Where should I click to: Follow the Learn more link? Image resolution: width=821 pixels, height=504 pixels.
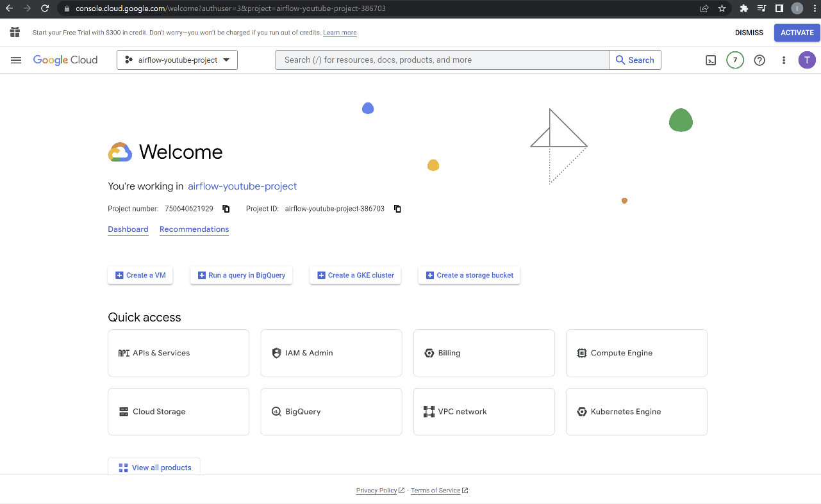click(340, 33)
